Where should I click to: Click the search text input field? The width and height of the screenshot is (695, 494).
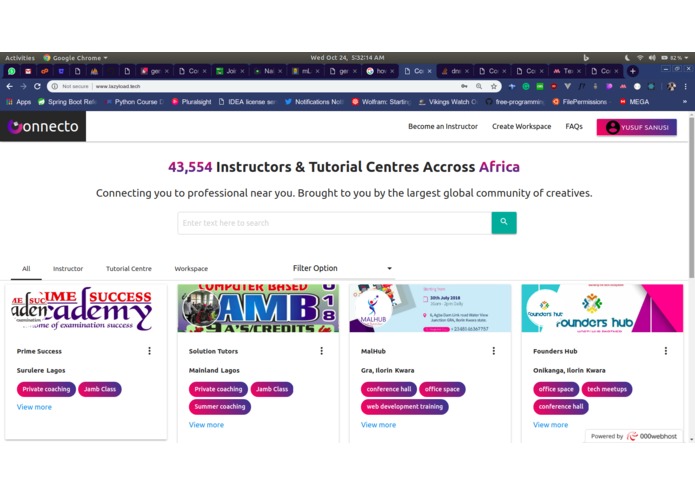point(335,223)
